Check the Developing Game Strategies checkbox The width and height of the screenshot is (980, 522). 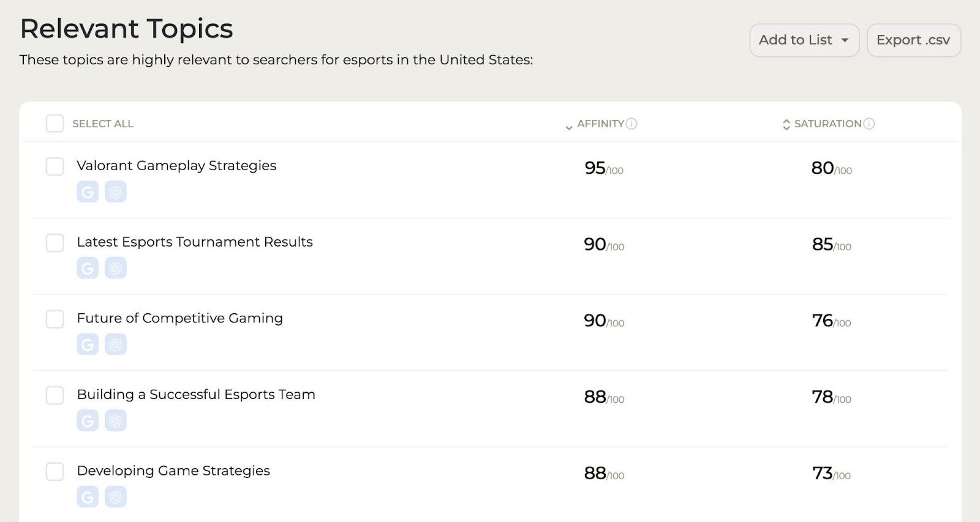pos(55,472)
